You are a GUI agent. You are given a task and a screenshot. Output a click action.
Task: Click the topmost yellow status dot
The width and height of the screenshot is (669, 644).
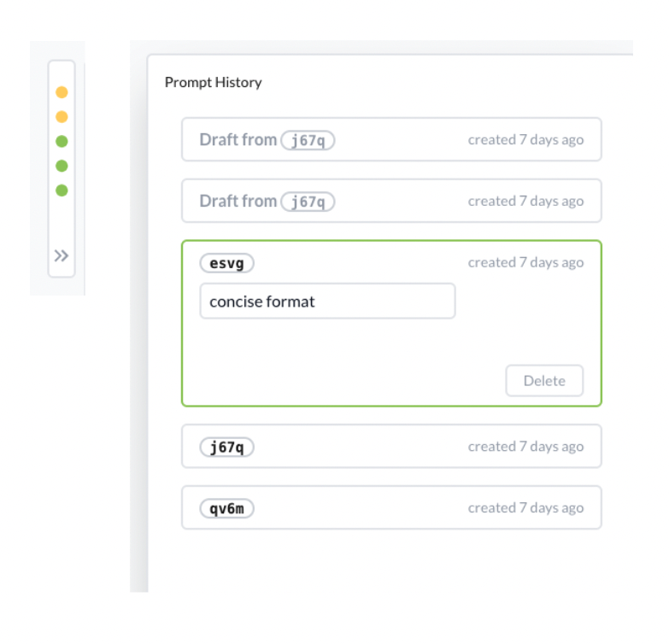(x=62, y=92)
